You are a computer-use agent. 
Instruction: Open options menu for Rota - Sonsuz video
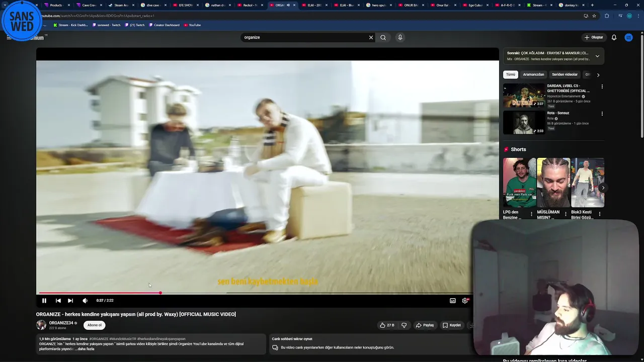point(602,114)
